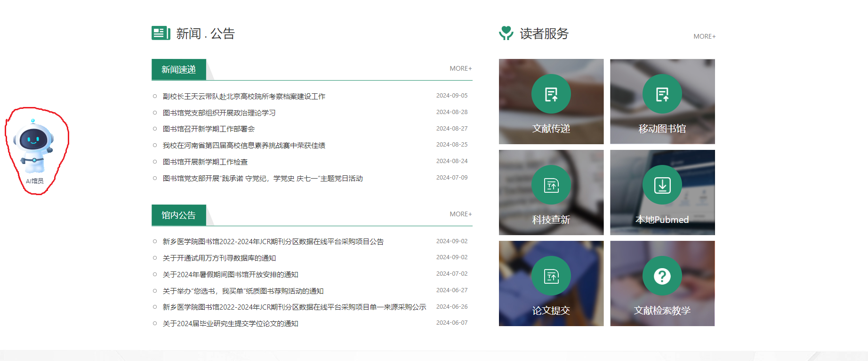This screenshot has width=868, height=361.
Task: Open news about 副校长王天云带队赴北京高校
Action: point(244,97)
